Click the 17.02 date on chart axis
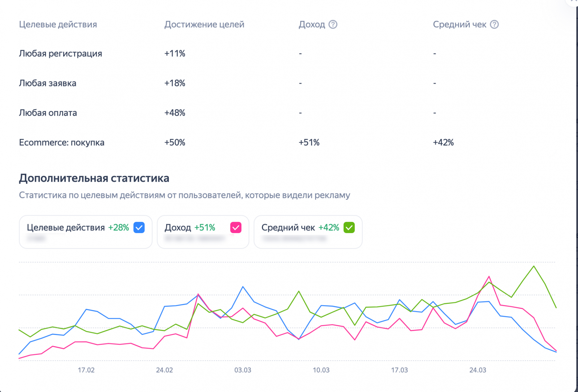This screenshot has height=392, width=578. (x=86, y=370)
